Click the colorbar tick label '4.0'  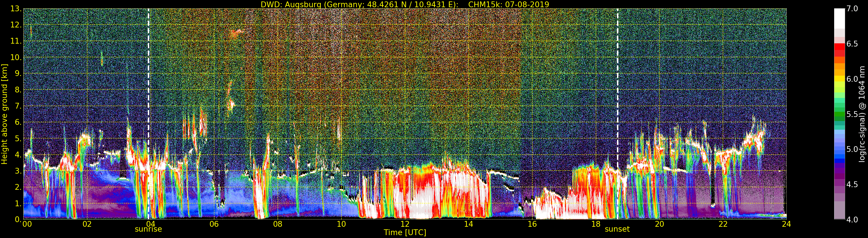coord(852,220)
